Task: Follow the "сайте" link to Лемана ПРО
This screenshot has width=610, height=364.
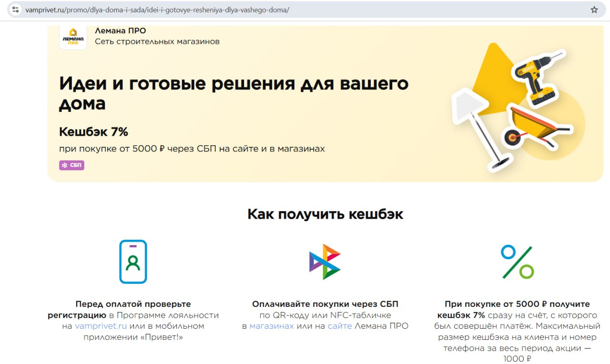Action: [x=340, y=326]
